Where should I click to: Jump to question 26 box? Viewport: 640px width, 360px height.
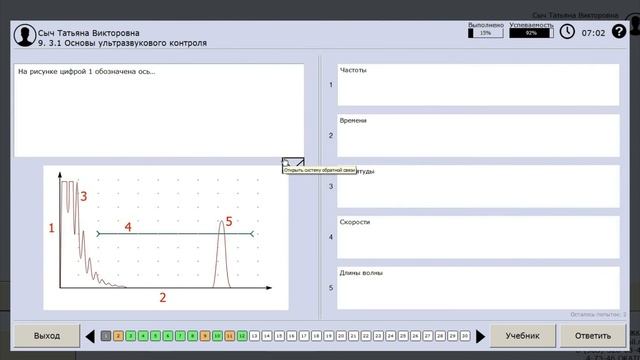pyautogui.click(x=416, y=336)
